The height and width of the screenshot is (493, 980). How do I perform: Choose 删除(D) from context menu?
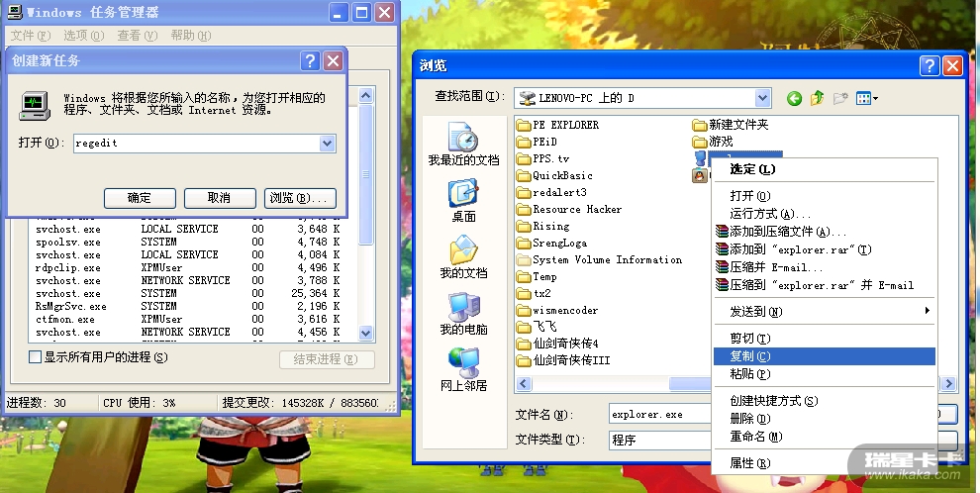824,419
